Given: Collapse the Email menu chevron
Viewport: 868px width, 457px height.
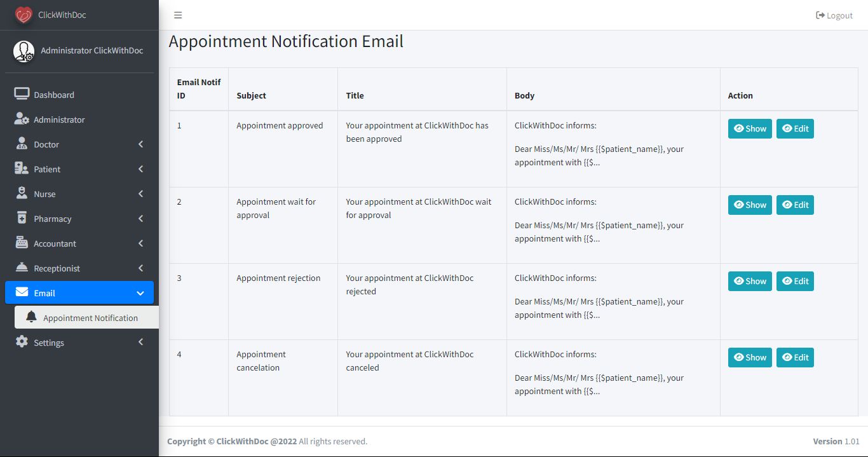Looking at the screenshot, I should tap(140, 293).
